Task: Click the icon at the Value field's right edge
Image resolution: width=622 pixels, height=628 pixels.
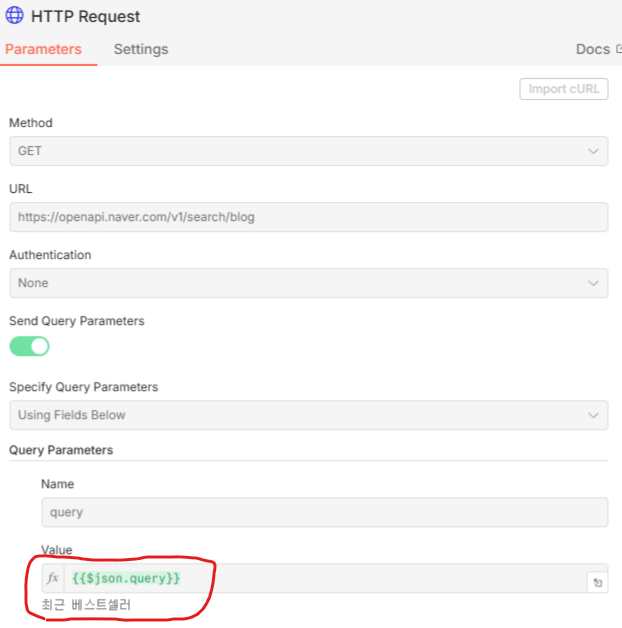Action: coord(597,582)
